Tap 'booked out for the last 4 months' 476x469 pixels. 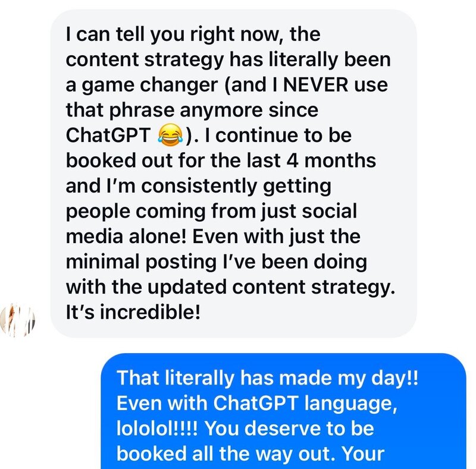coord(221,160)
